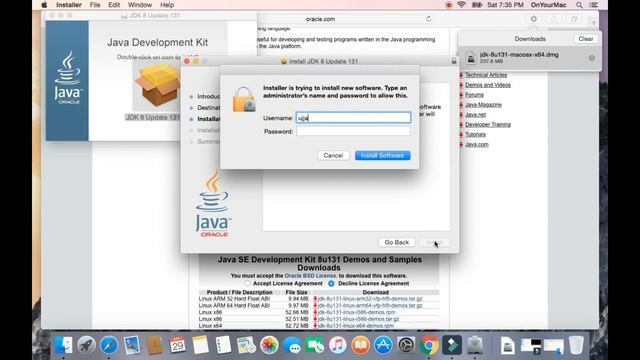Click the red recording indicator in menu bar

pyautogui.click(x=449, y=5)
